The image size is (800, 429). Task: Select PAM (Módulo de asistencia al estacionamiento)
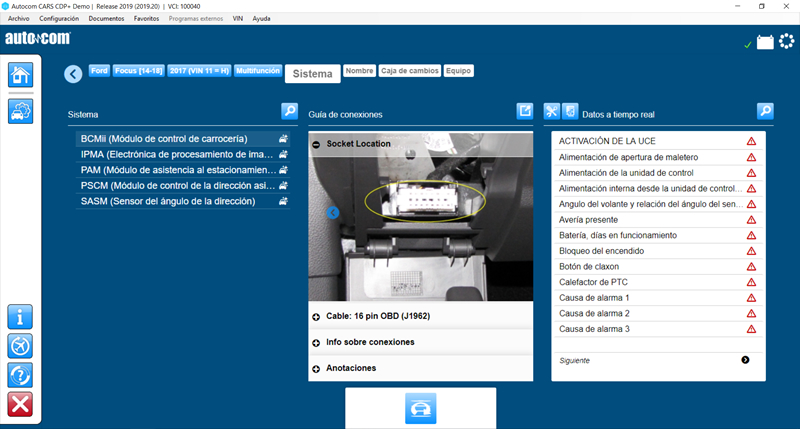coord(183,170)
